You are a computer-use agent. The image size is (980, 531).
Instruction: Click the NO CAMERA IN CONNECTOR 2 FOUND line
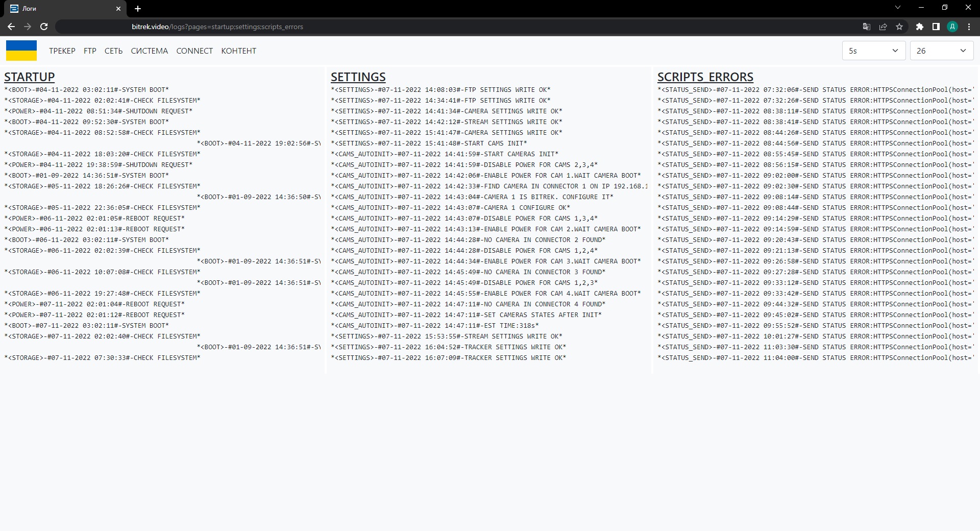468,240
